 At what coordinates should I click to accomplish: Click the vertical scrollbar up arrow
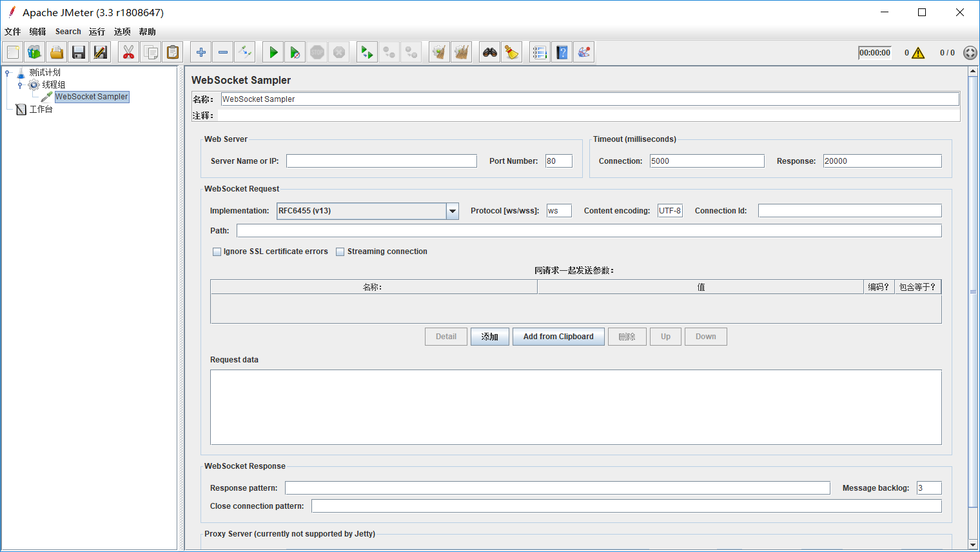tap(973, 72)
